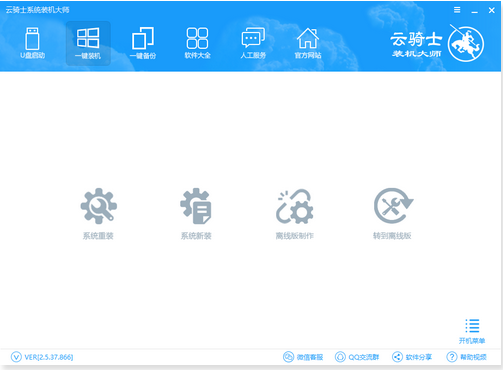Click the version V icon in status bar
The height and width of the screenshot is (370, 503).
click(16, 357)
